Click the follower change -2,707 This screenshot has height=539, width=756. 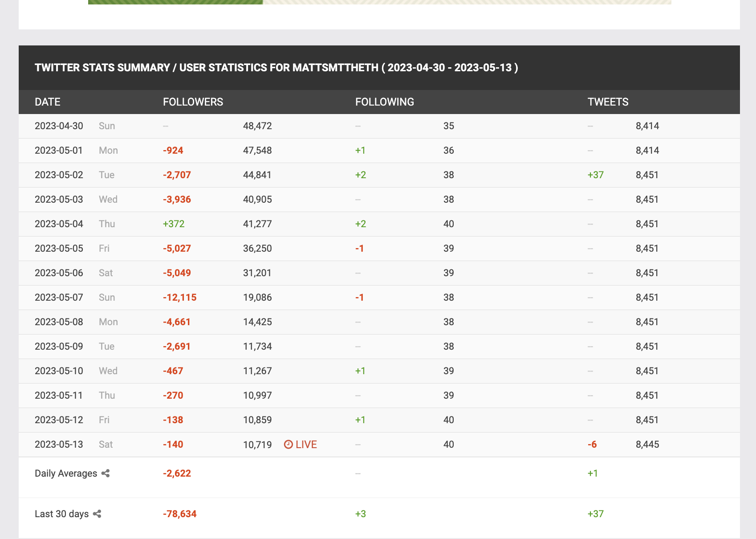[x=177, y=175]
